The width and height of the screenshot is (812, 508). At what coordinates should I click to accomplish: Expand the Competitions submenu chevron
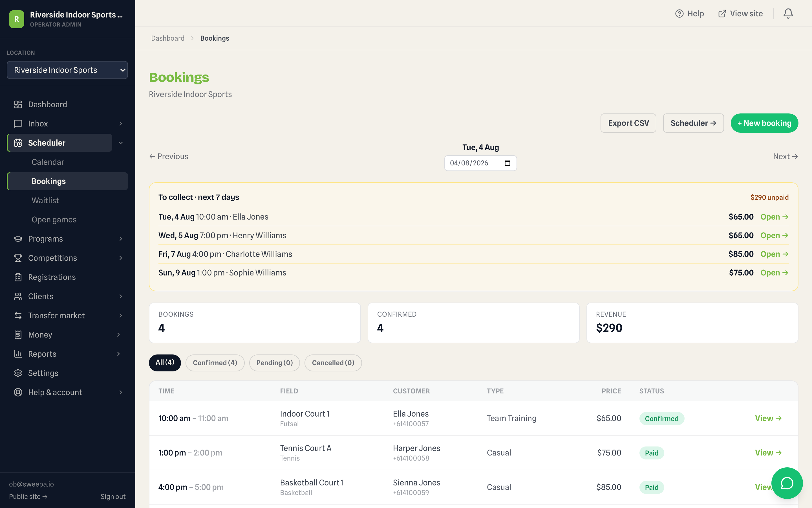[121, 258]
